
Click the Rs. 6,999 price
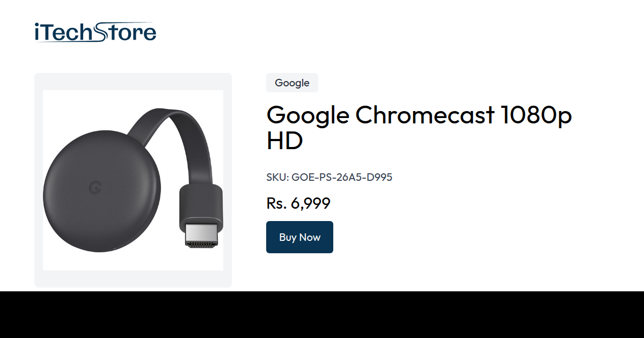(x=298, y=203)
